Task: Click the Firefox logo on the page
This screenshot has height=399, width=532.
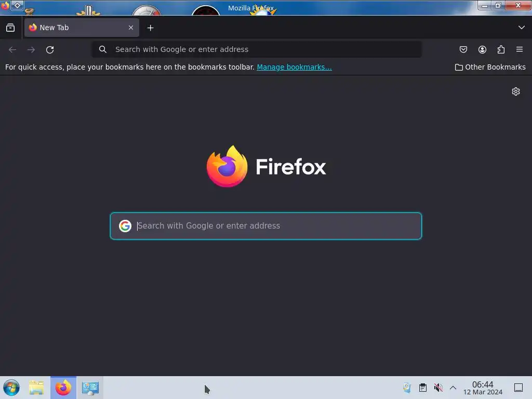Action: (267, 166)
